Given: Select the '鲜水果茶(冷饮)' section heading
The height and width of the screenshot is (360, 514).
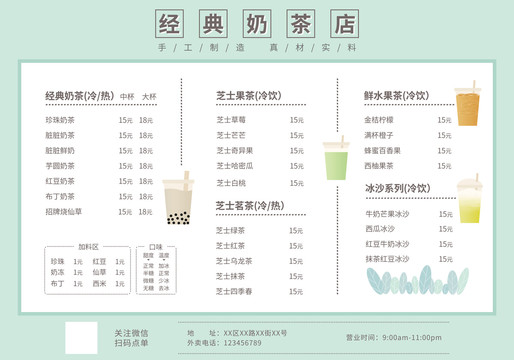Looking at the screenshot, I should tap(396, 96).
